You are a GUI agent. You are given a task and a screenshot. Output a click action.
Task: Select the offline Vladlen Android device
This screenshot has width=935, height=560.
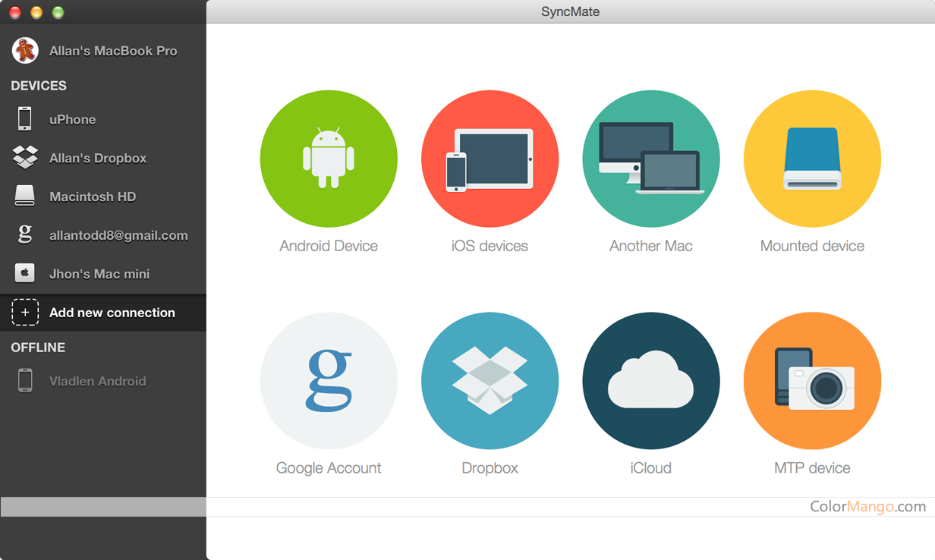(x=103, y=381)
